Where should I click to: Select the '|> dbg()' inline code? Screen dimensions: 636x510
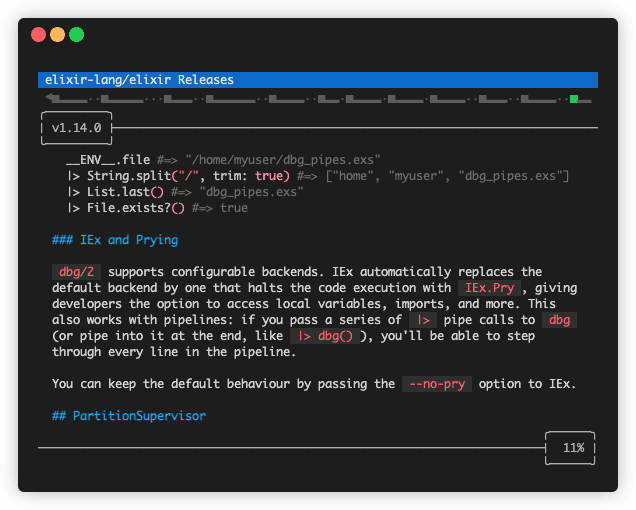(325, 336)
